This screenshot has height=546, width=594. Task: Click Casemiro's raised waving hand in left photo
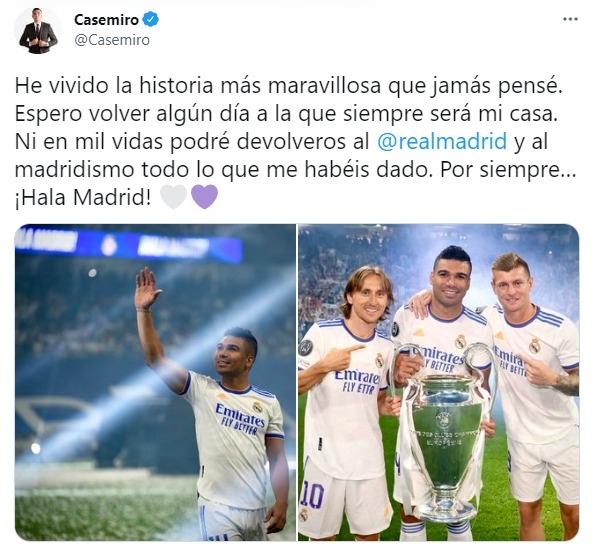pos(147,288)
